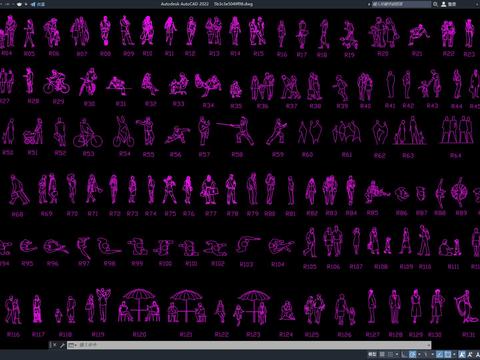The height and width of the screenshot is (360, 480).
Task: Click the Autodesk AutoCAD 2022 title text
Action: [185, 4]
